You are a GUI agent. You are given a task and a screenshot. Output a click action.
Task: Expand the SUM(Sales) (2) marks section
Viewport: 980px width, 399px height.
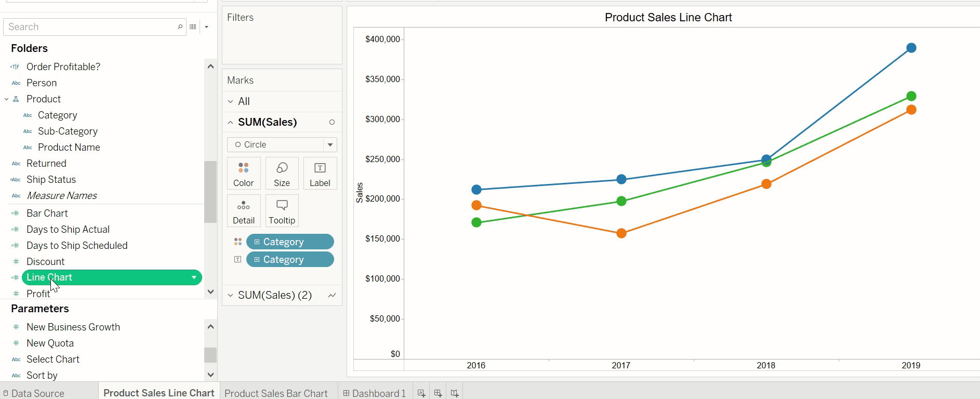pos(231,295)
